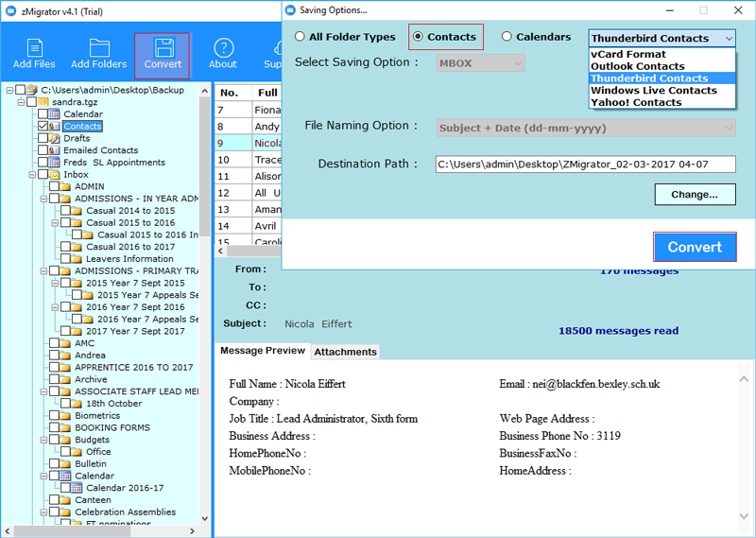Screen dimensions: 756x538
Task: Select the Leavers Information folder
Action: (x=129, y=259)
